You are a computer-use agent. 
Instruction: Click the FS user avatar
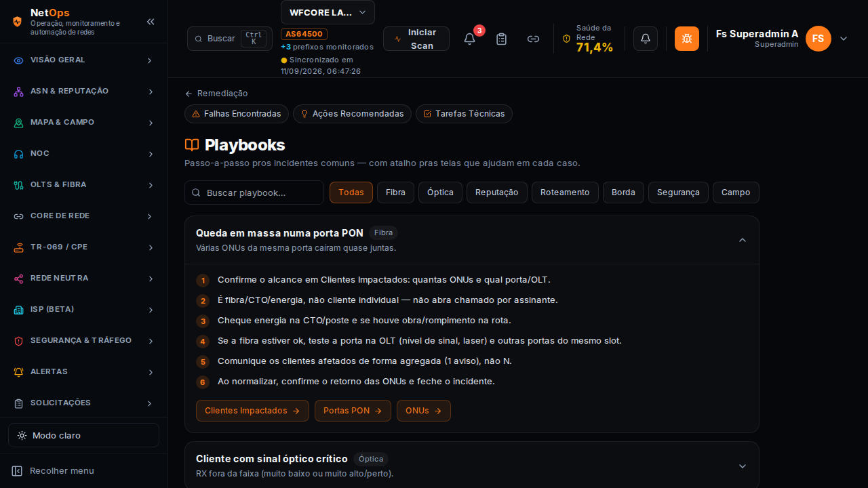(x=818, y=39)
